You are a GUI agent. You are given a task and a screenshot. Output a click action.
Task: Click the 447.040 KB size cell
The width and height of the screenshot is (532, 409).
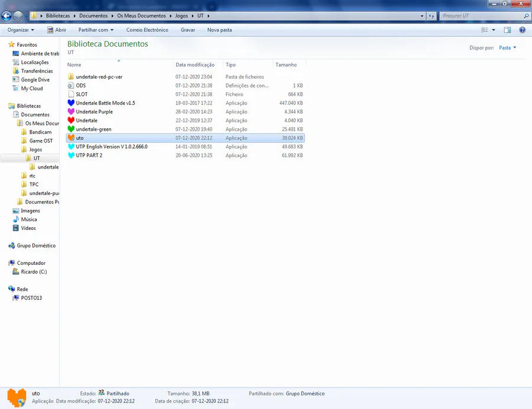pos(291,103)
